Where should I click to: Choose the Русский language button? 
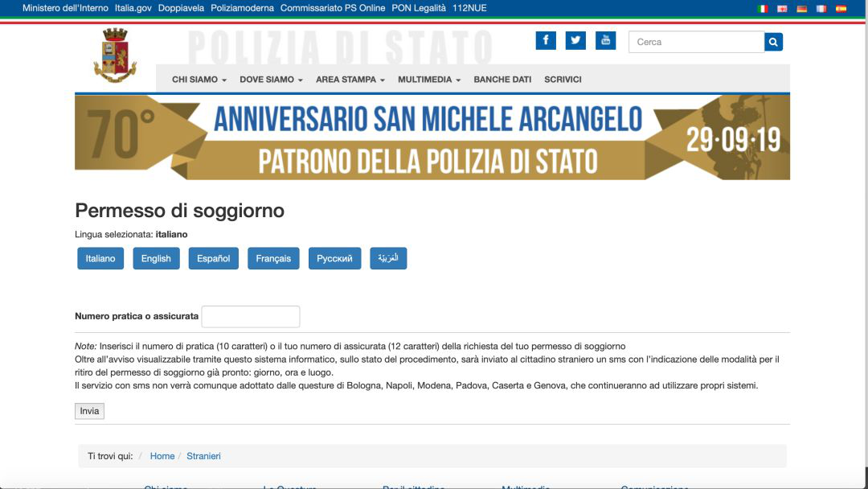(x=334, y=259)
